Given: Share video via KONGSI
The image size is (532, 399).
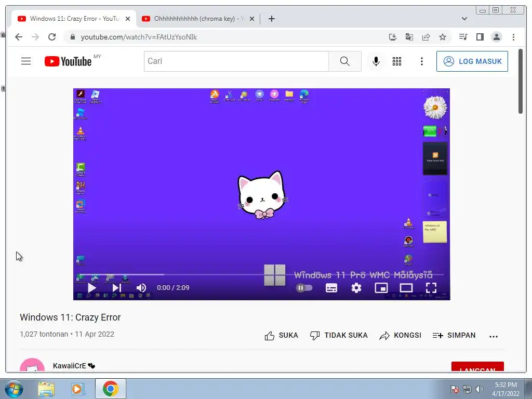Looking at the screenshot, I should tap(401, 336).
